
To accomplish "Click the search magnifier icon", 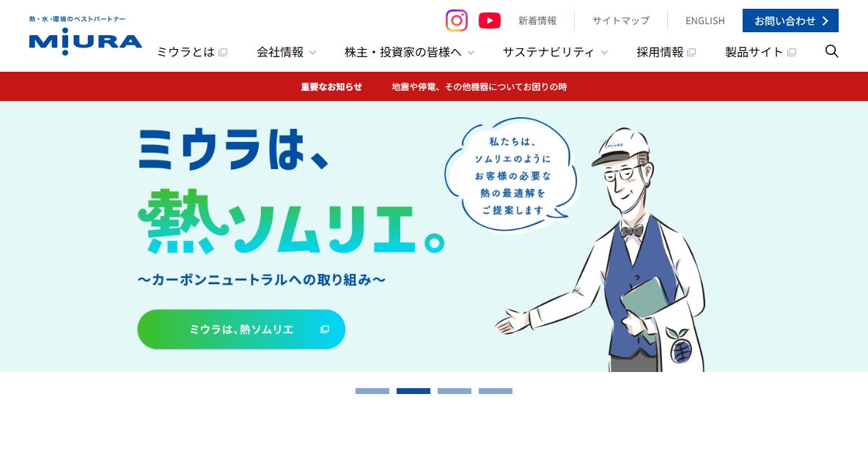I will tap(831, 51).
